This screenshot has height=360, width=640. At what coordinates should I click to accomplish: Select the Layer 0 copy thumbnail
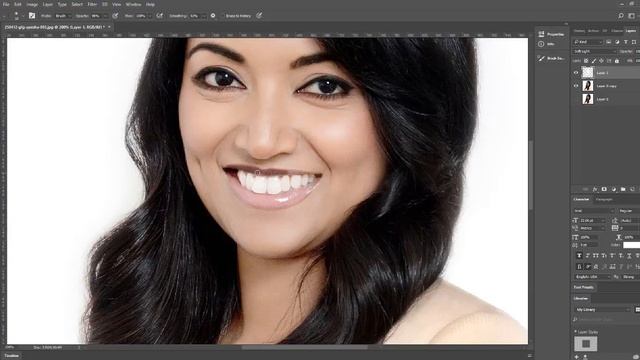point(588,86)
